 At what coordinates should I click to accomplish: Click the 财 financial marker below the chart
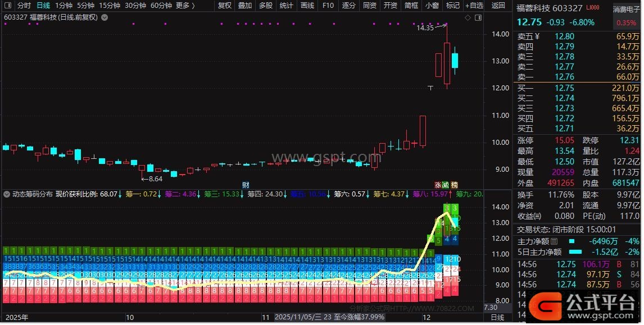coord(246,185)
